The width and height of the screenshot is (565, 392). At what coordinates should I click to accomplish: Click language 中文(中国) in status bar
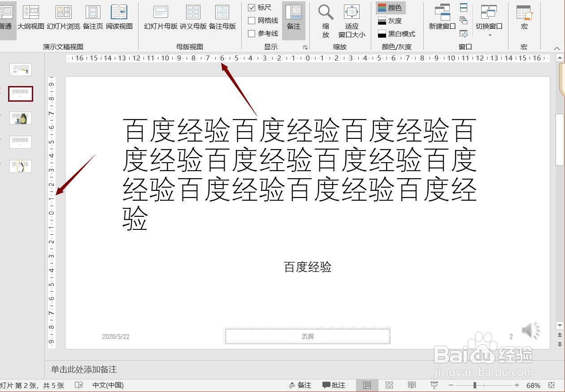tap(108, 385)
